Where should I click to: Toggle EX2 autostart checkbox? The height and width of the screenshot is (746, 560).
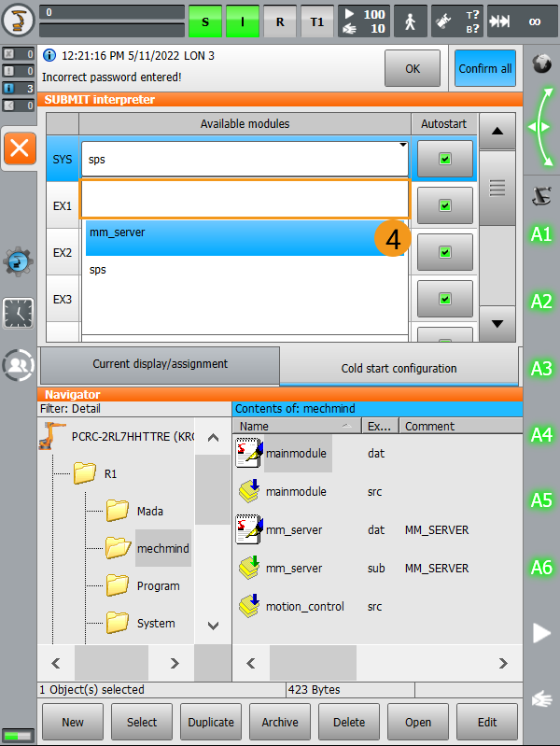pos(445,252)
